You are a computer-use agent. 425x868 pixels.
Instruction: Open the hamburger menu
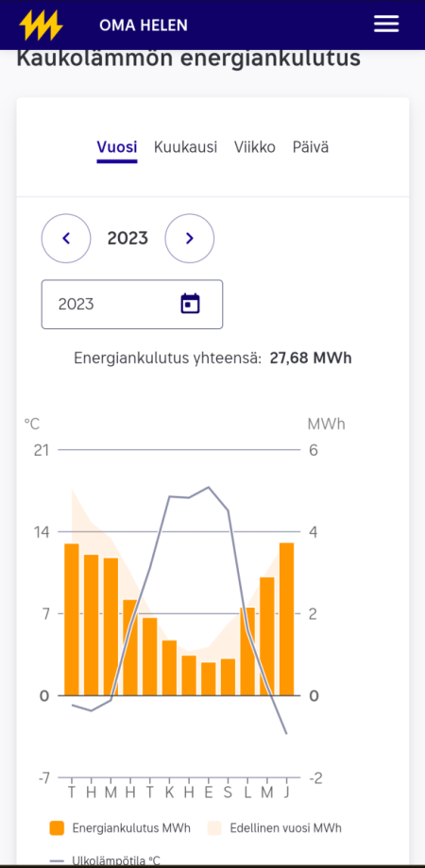pos(385,24)
